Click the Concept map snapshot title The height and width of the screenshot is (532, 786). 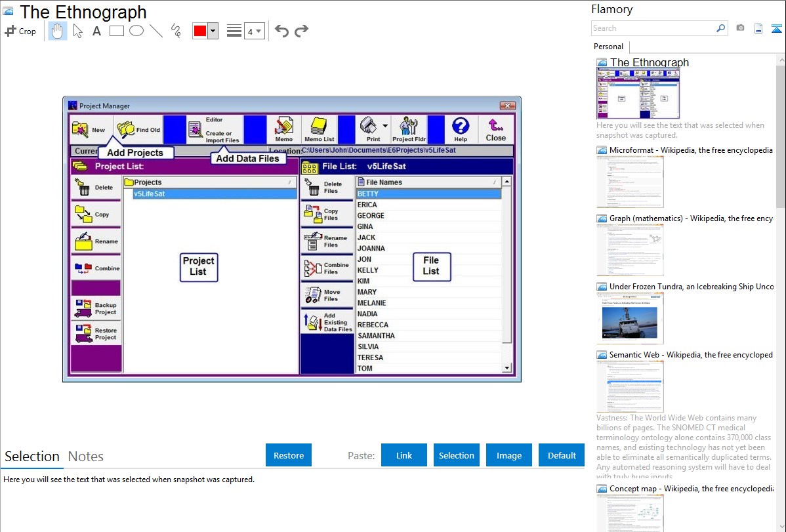pos(691,488)
